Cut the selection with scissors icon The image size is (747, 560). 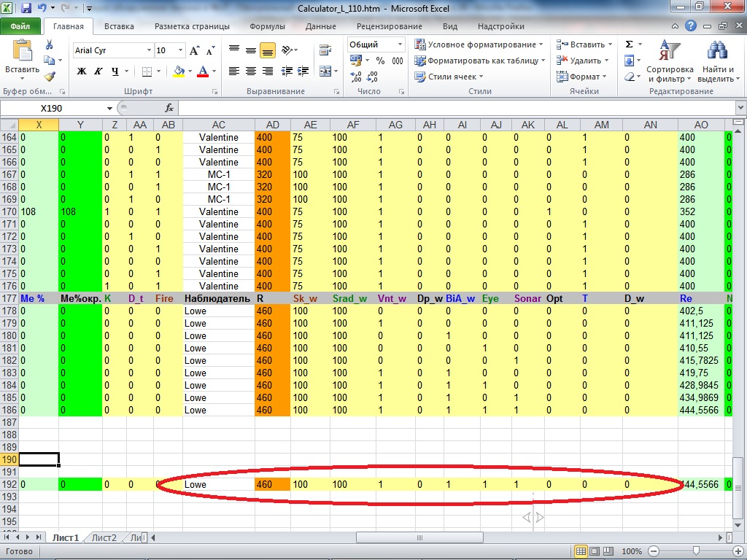[x=49, y=44]
